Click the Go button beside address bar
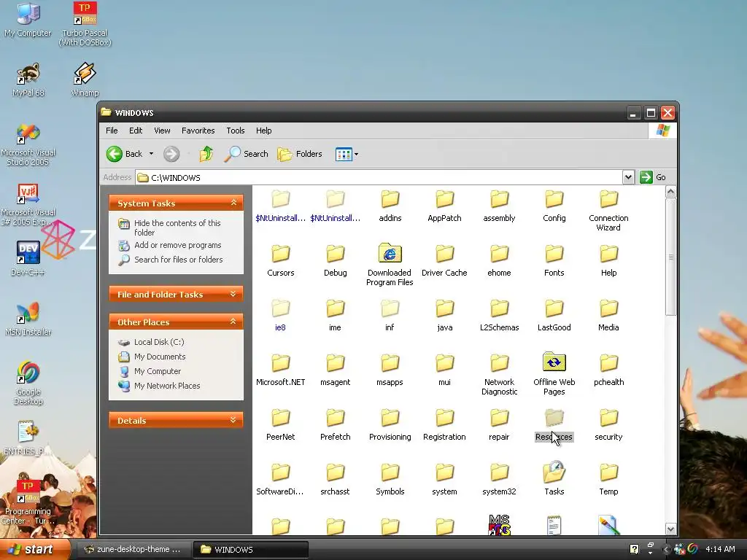 [653, 177]
